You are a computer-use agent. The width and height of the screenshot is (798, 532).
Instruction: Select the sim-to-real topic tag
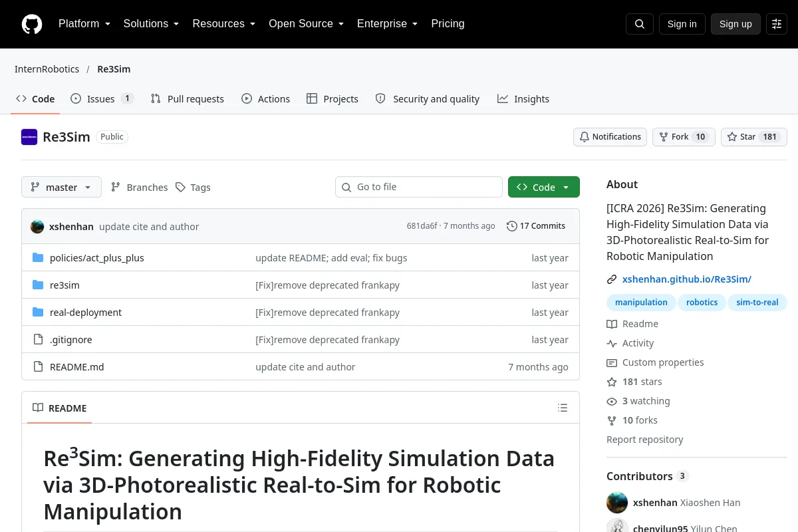click(x=757, y=303)
